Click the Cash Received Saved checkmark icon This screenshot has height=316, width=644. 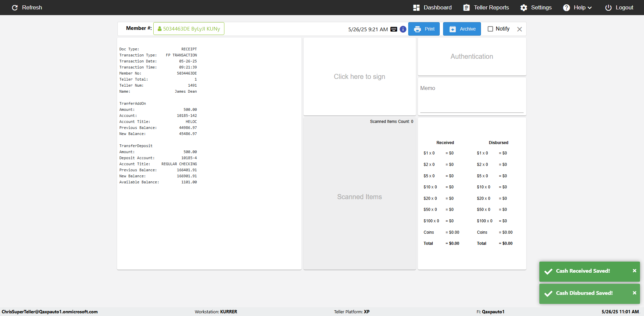click(548, 271)
